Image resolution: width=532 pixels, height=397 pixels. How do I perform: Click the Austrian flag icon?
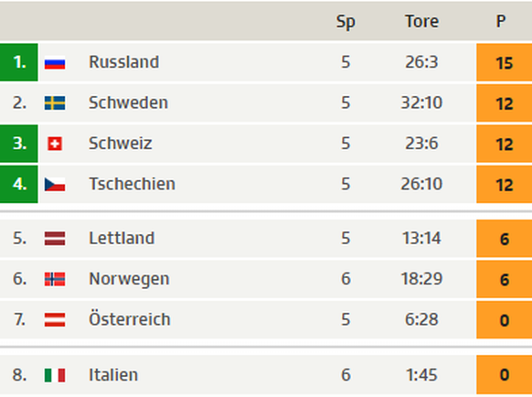coord(55,320)
